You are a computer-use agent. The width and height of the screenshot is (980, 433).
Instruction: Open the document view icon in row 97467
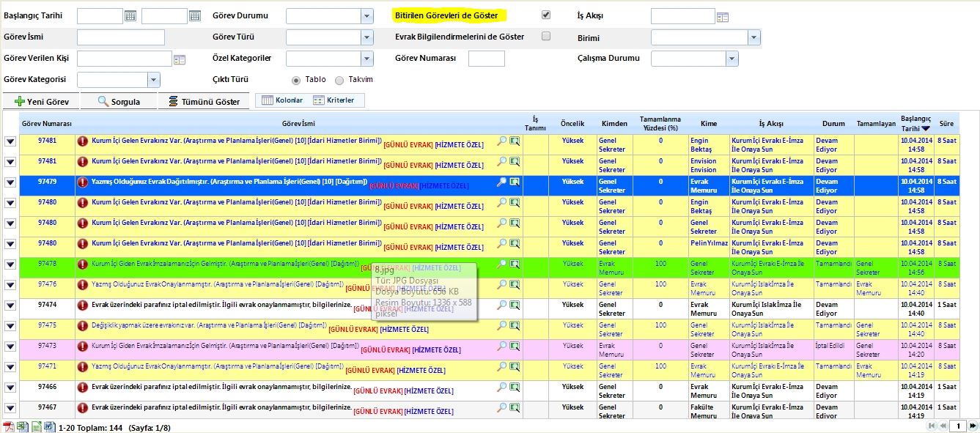click(x=515, y=407)
